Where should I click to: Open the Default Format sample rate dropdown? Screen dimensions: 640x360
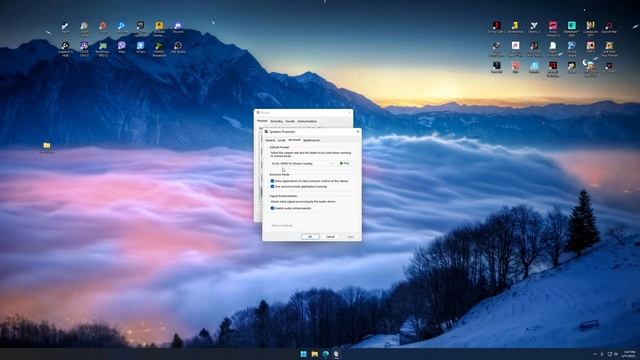point(302,163)
